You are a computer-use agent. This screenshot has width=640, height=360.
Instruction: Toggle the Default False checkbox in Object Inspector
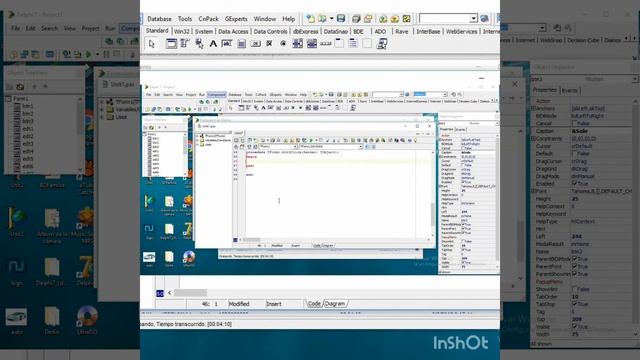[575, 153]
